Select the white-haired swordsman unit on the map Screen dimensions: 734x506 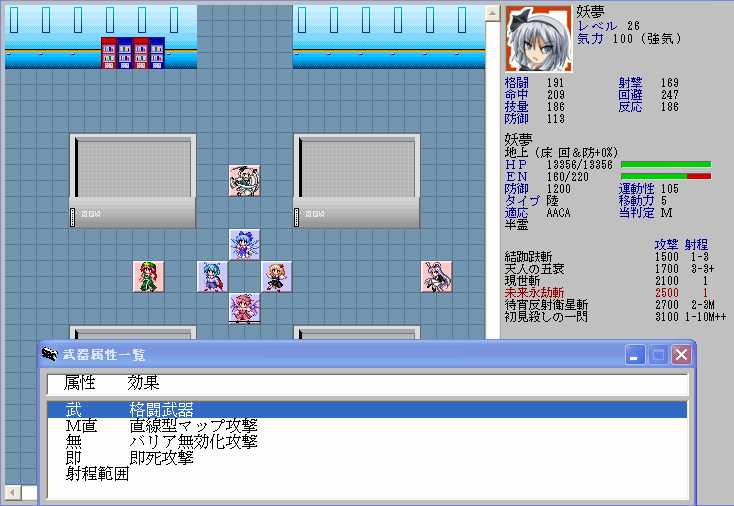[x=244, y=181]
